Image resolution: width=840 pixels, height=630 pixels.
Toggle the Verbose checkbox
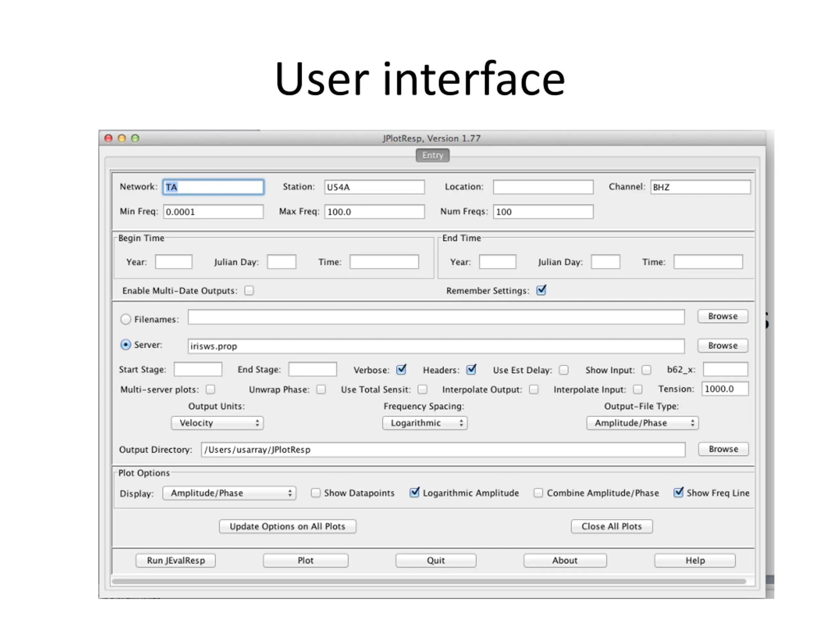point(401,370)
